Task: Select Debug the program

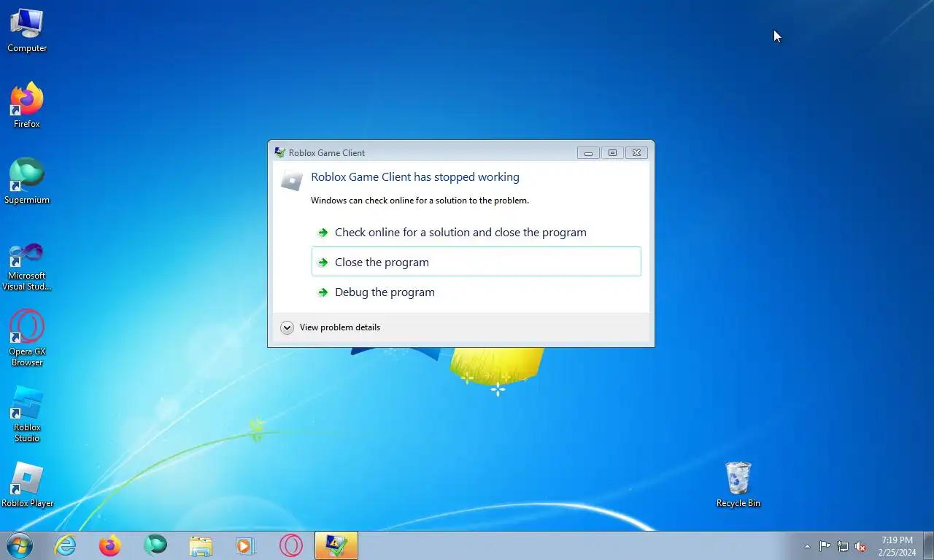Action: (476, 292)
